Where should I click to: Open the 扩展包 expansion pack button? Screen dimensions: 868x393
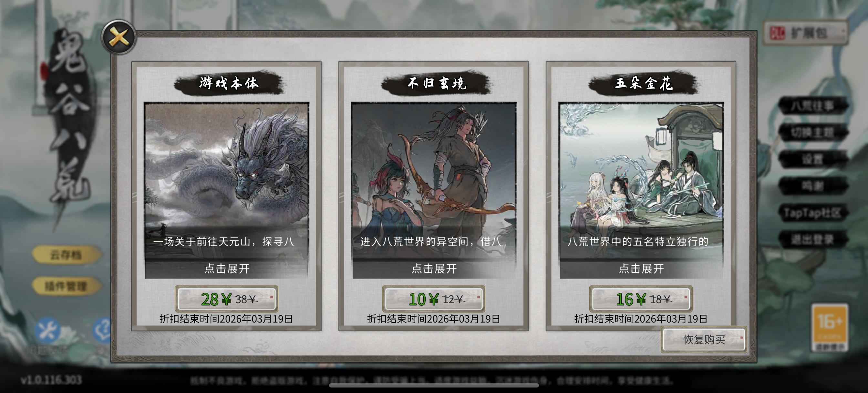click(806, 33)
